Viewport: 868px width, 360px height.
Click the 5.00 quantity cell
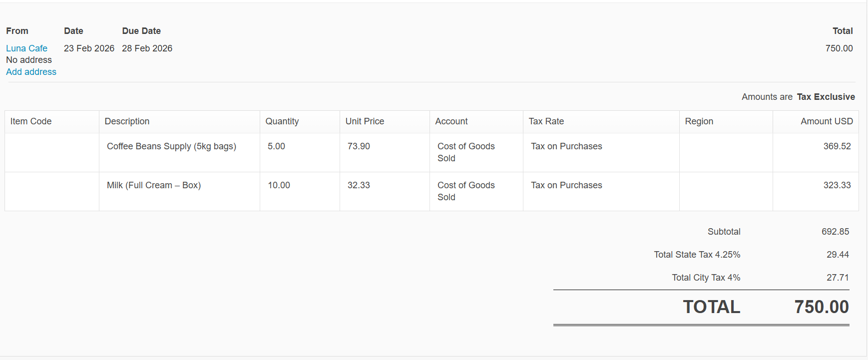(276, 146)
